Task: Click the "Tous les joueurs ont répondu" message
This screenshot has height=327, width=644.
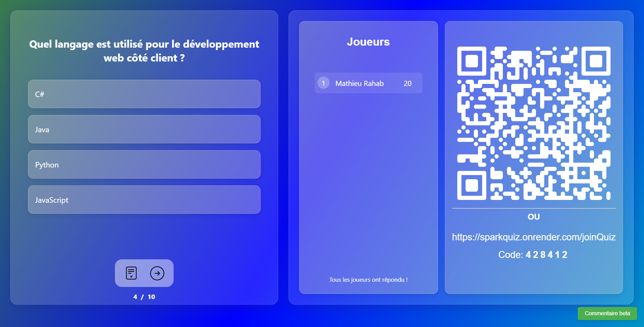Action: tap(368, 280)
